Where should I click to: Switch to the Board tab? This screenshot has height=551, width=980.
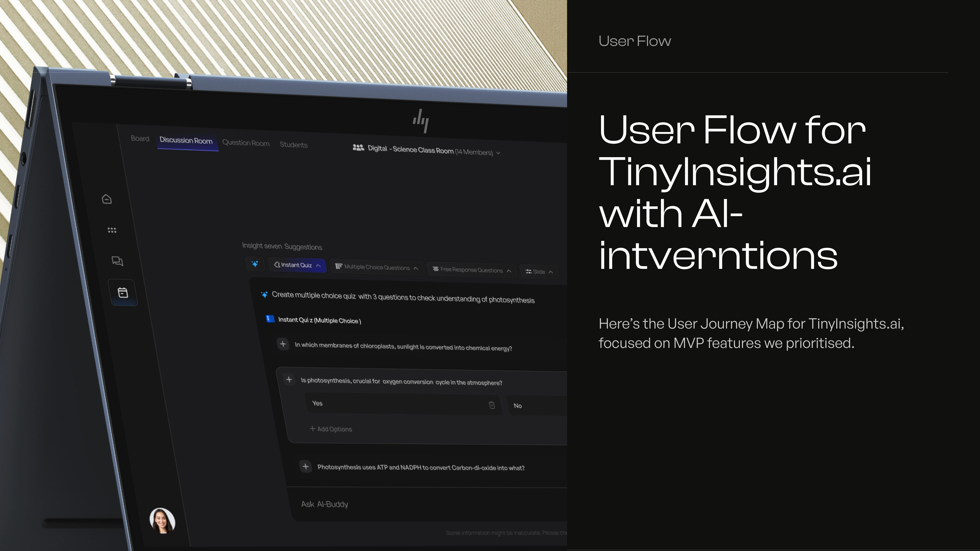(140, 139)
